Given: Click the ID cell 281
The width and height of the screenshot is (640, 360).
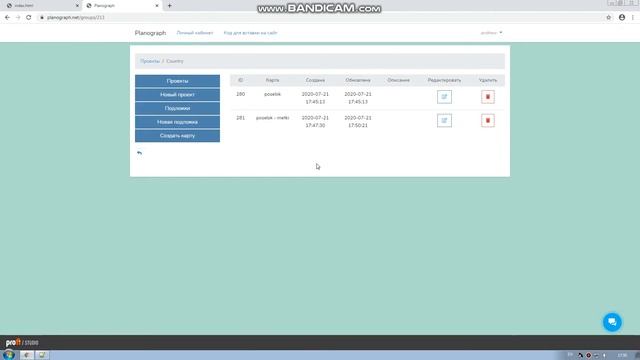Looking at the screenshot, I should pyautogui.click(x=240, y=118).
